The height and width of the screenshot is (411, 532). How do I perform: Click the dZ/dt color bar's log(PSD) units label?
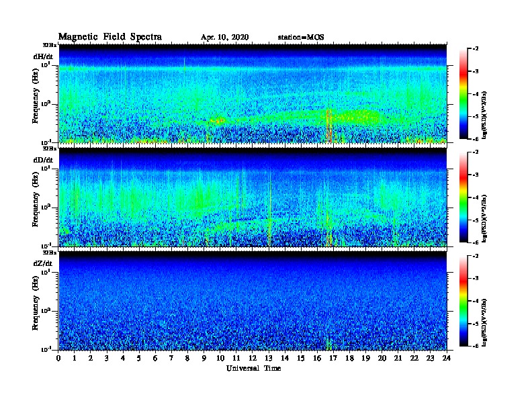click(x=485, y=322)
